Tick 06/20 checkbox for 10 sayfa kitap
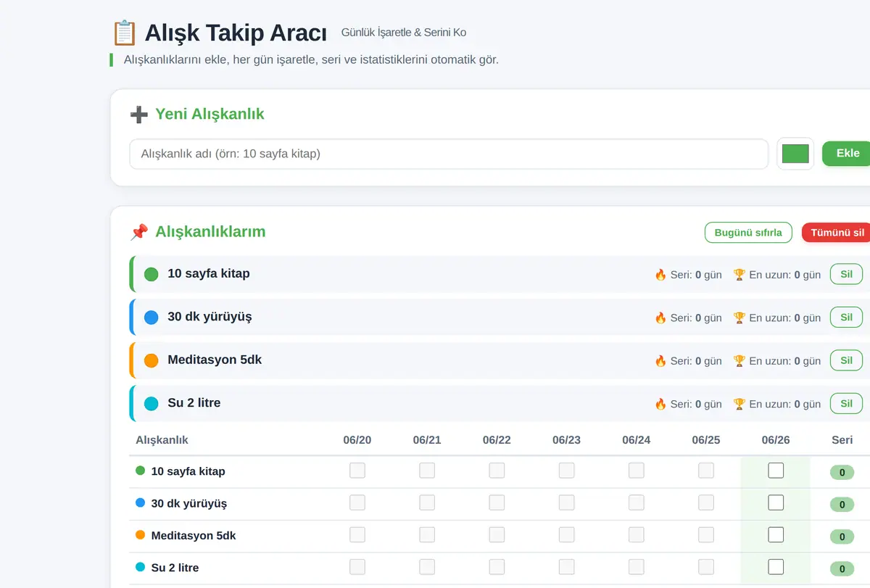 [x=357, y=471]
